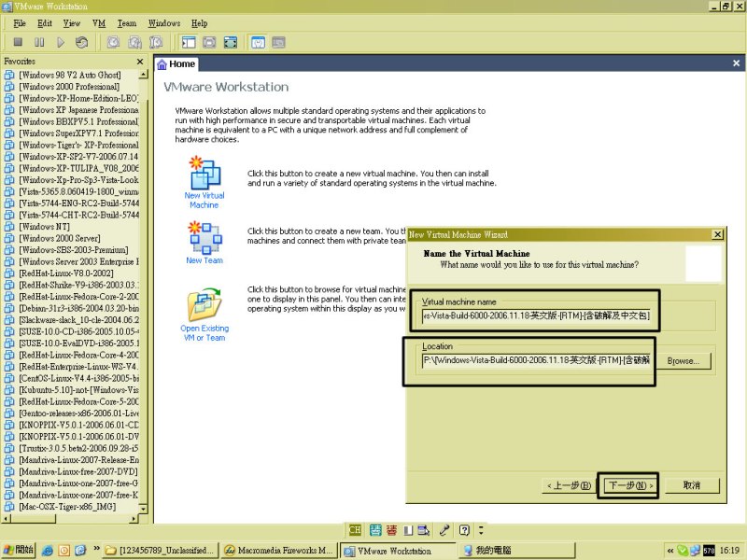Click the 取消 cancel button

tap(692, 485)
